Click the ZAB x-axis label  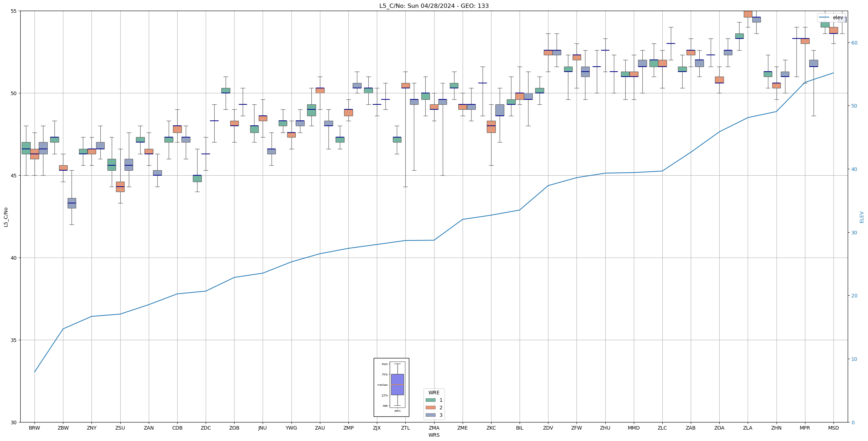point(691,428)
